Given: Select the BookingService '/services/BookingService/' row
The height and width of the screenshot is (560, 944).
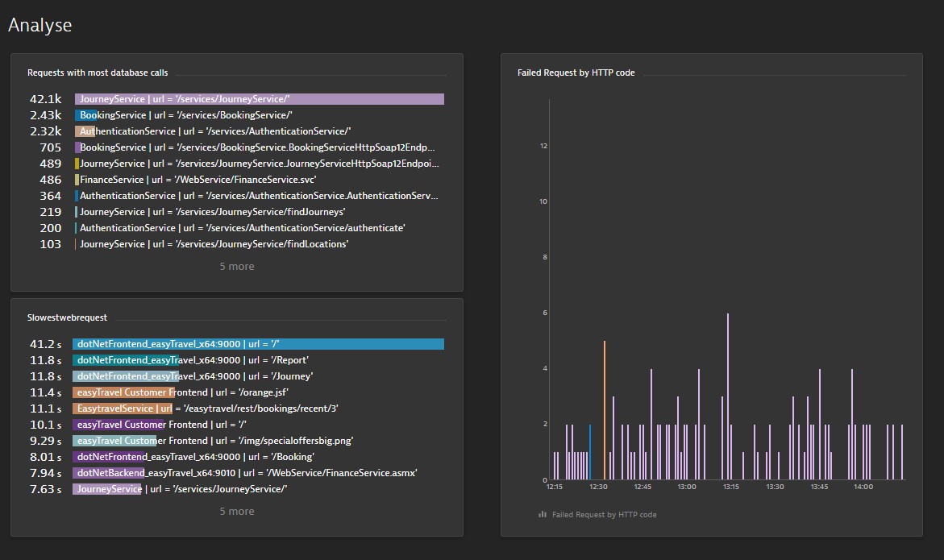Looking at the screenshot, I should pos(236,115).
